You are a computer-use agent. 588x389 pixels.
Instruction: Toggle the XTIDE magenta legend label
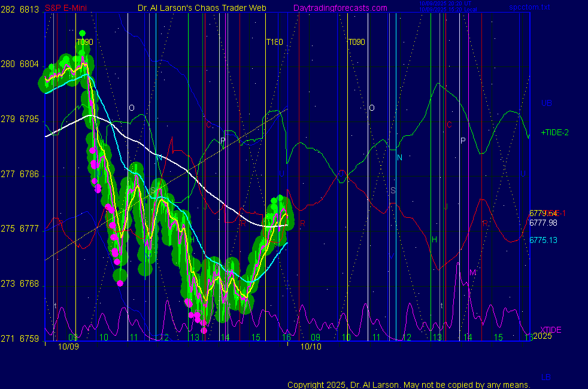pos(551,330)
